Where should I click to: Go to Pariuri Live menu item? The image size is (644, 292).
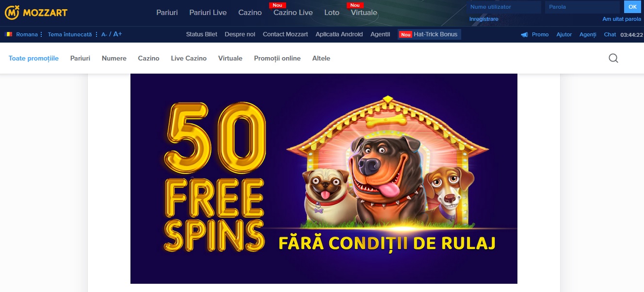(x=208, y=13)
